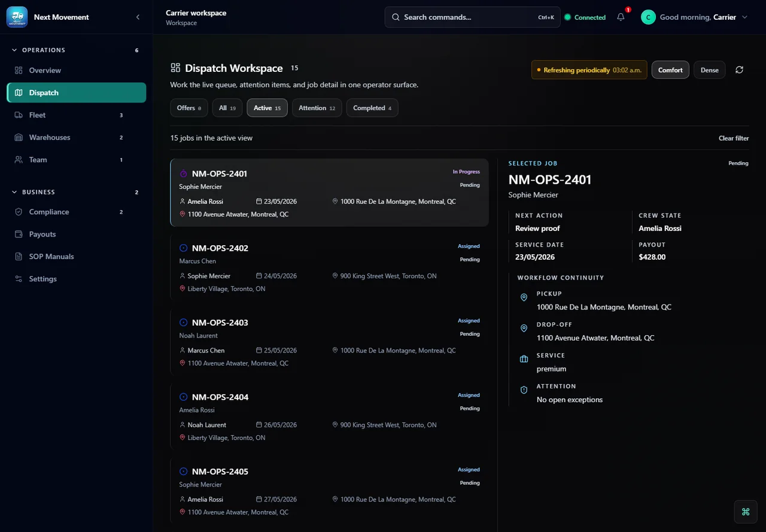
Task: Click the Next Movement logo icon
Action: point(17,17)
